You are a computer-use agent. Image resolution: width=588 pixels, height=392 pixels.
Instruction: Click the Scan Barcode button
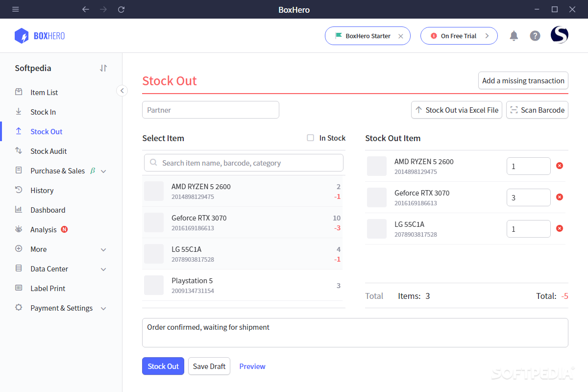click(x=537, y=110)
